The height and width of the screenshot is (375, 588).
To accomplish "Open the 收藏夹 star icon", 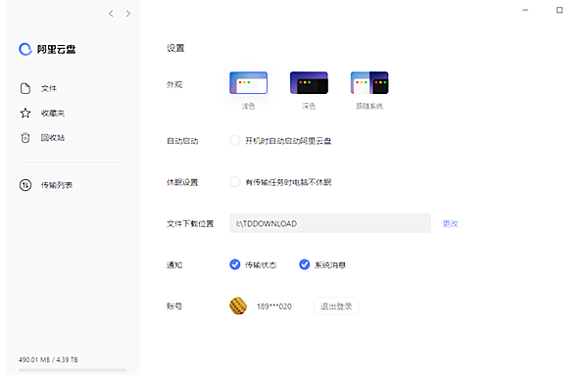I will click(25, 114).
